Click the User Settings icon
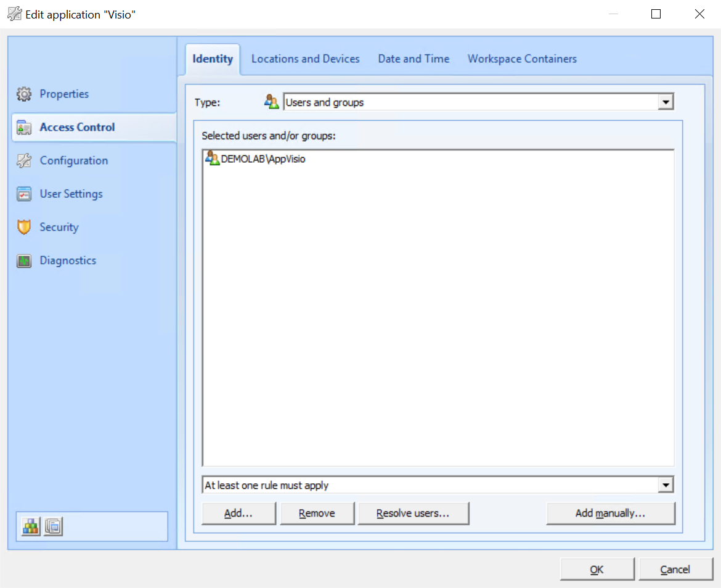Viewport: 721px width, 588px height. [24, 194]
